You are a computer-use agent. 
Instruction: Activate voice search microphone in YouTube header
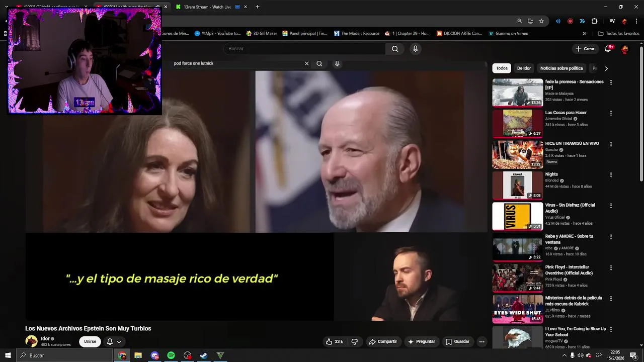tap(415, 49)
